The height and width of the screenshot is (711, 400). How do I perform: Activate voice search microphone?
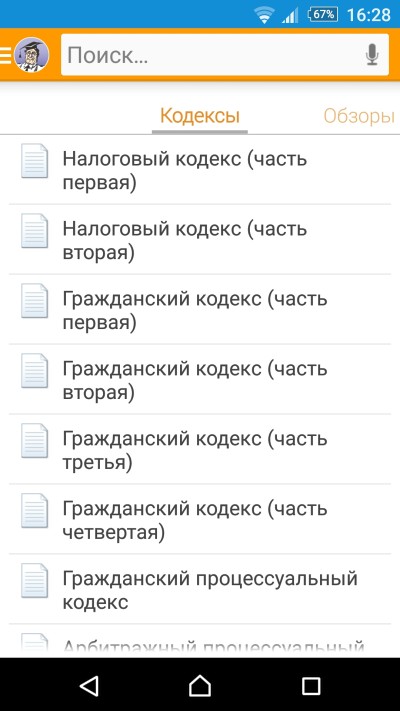point(372,54)
